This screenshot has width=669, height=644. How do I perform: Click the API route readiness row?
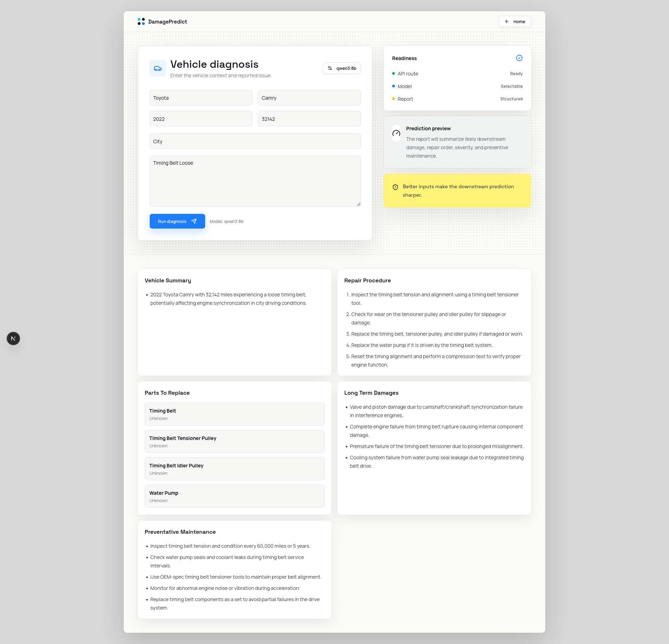click(x=457, y=74)
